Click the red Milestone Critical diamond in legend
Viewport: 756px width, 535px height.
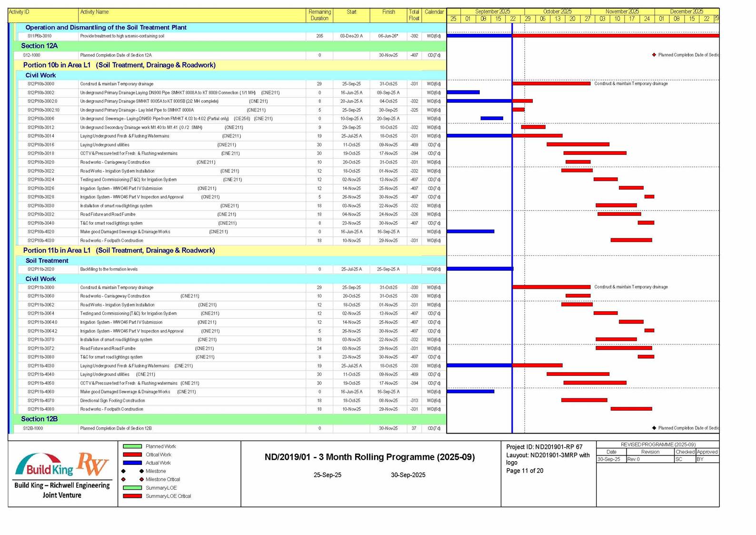(141, 479)
